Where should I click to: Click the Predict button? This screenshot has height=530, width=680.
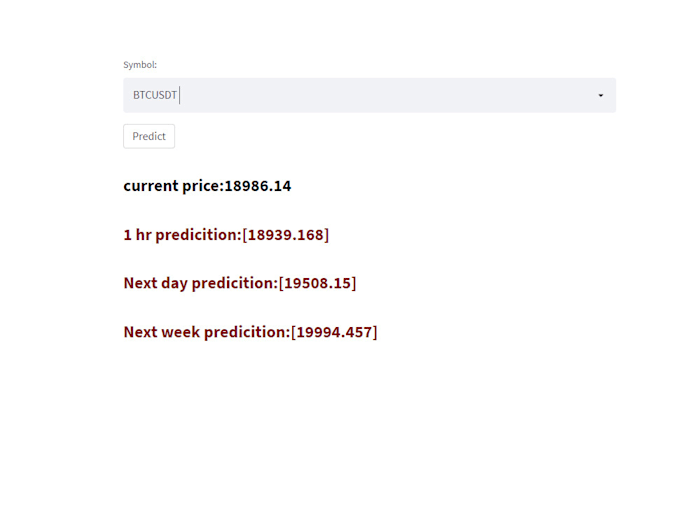coord(149,136)
